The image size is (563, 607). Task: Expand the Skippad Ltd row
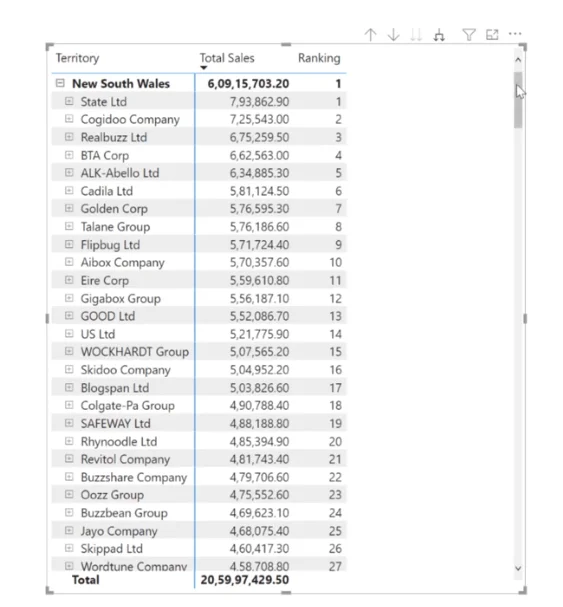(x=69, y=548)
